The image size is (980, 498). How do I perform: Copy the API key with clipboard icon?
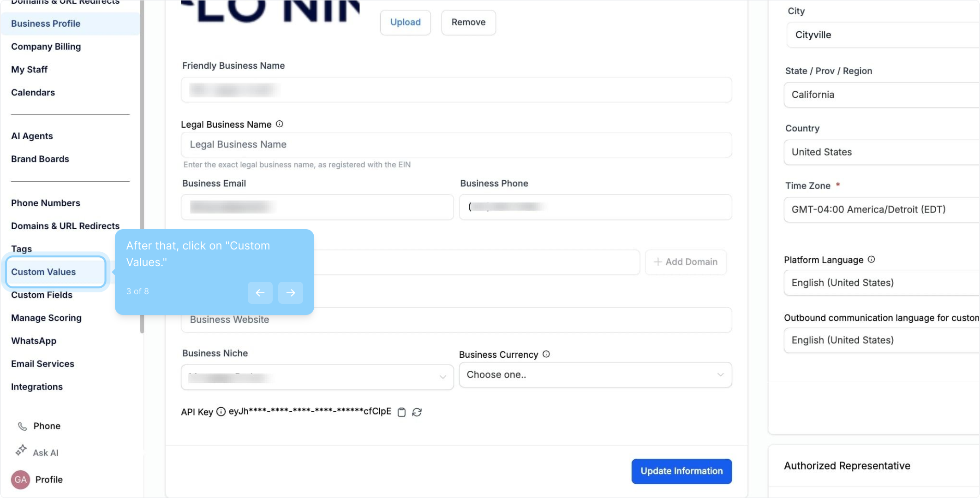(x=401, y=412)
